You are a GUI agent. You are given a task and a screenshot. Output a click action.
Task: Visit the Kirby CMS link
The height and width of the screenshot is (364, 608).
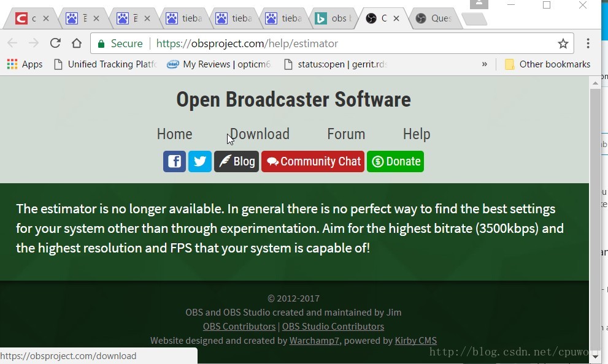click(416, 341)
